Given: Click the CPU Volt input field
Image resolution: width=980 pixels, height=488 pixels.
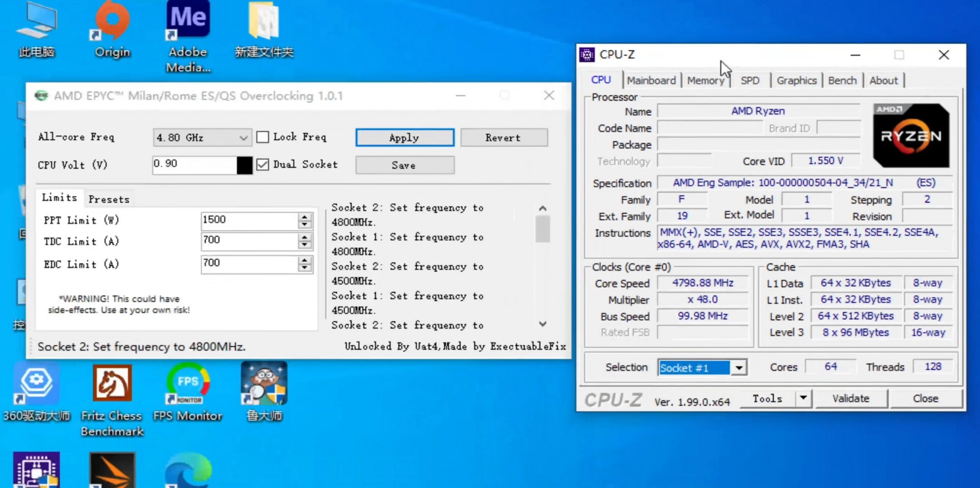Looking at the screenshot, I should pos(195,164).
